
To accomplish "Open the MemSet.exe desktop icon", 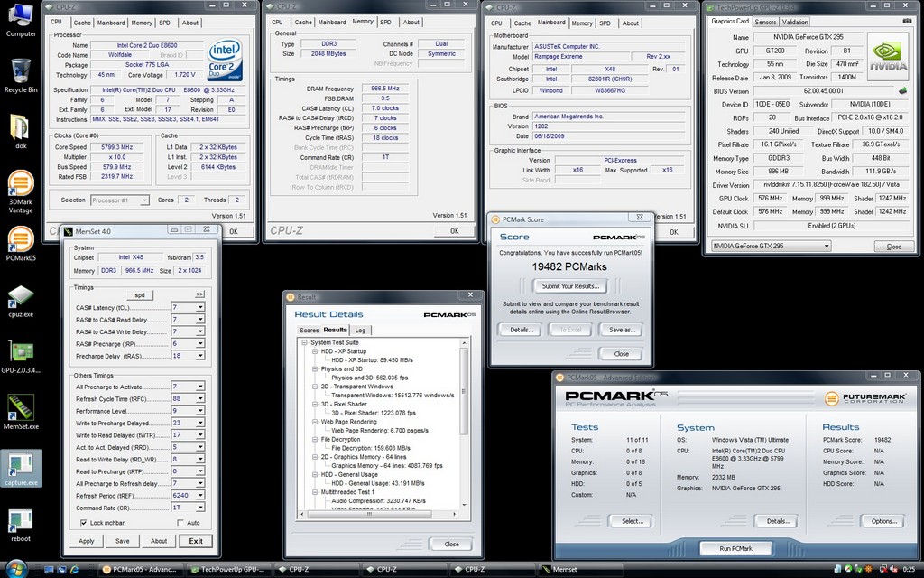I will pos(21,412).
